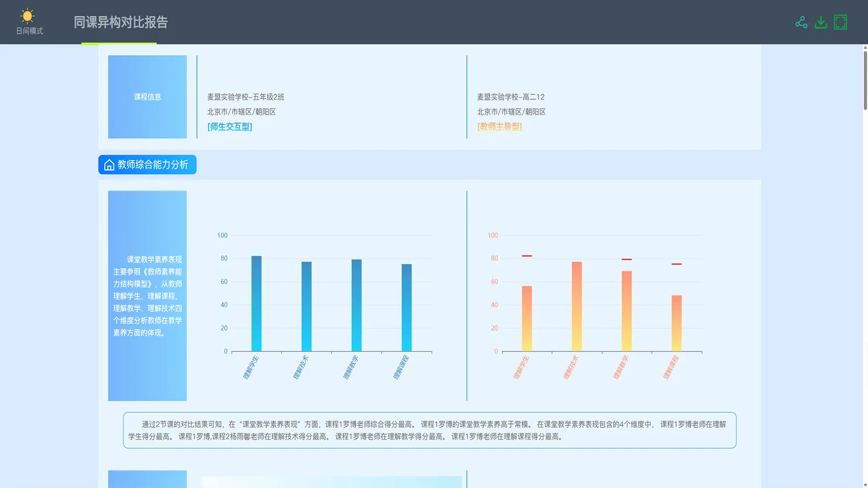Click the comparison summary paragraph box
Screen dimensions: 868x488
click(x=430, y=431)
